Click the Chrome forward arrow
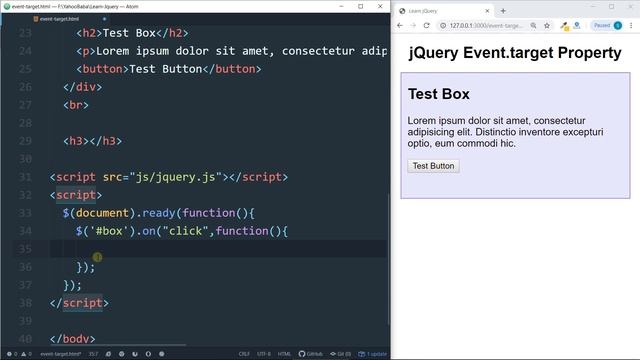The image size is (640, 360). (413, 25)
